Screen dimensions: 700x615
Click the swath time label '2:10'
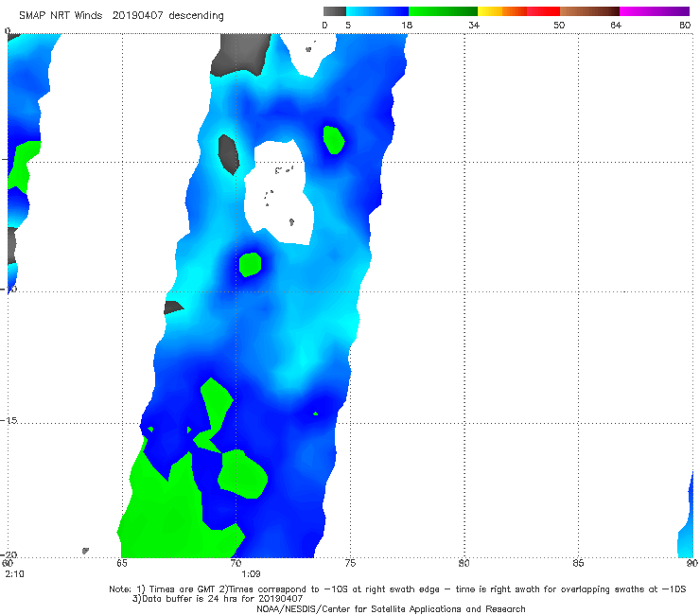(x=15, y=574)
